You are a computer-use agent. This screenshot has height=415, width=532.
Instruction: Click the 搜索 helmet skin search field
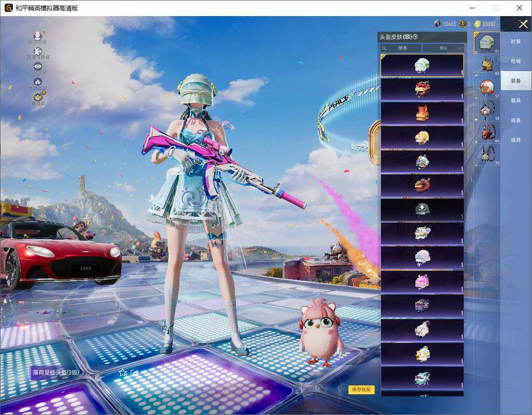point(401,48)
